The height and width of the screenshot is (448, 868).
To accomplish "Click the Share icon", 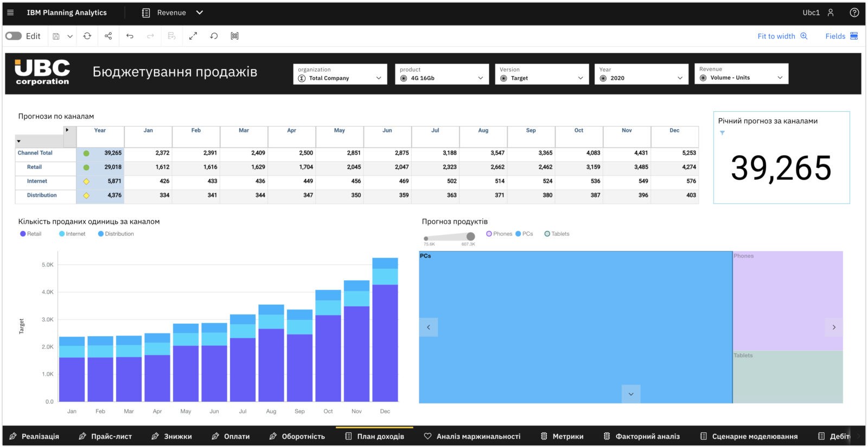I will tap(108, 36).
